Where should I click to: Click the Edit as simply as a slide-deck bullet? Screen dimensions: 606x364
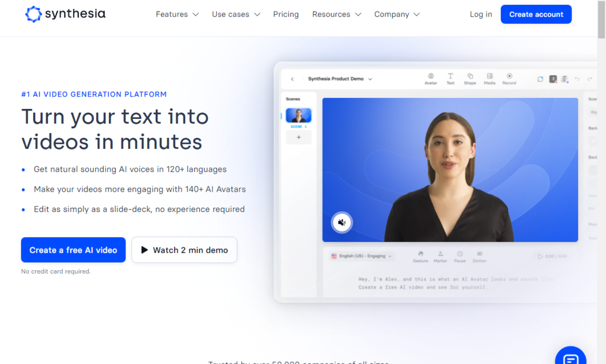[139, 209]
